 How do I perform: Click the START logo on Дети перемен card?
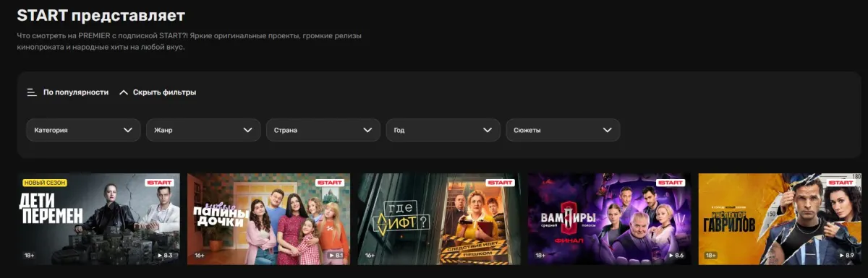160,183
